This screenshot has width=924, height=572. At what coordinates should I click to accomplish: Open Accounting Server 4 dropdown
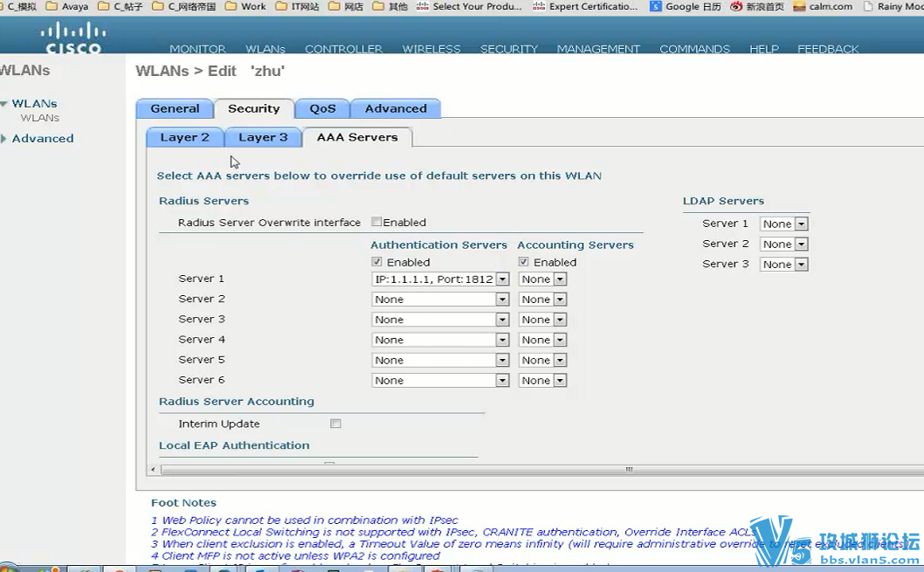(x=542, y=340)
